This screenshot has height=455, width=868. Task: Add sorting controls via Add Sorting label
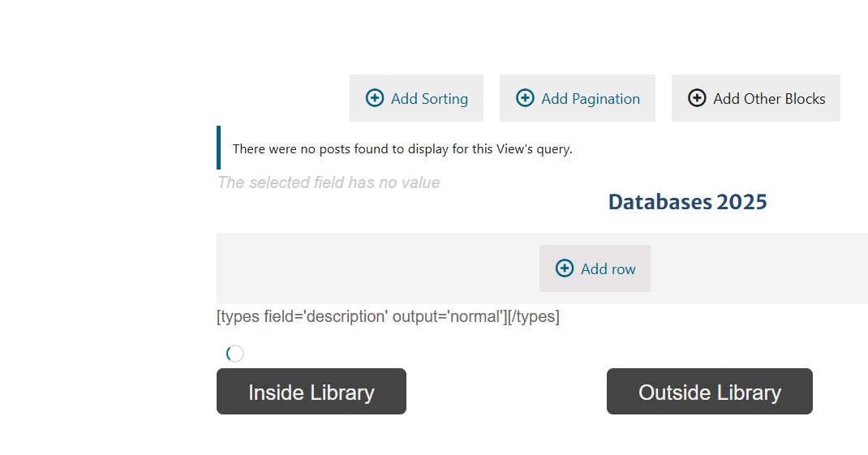tap(430, 98)
